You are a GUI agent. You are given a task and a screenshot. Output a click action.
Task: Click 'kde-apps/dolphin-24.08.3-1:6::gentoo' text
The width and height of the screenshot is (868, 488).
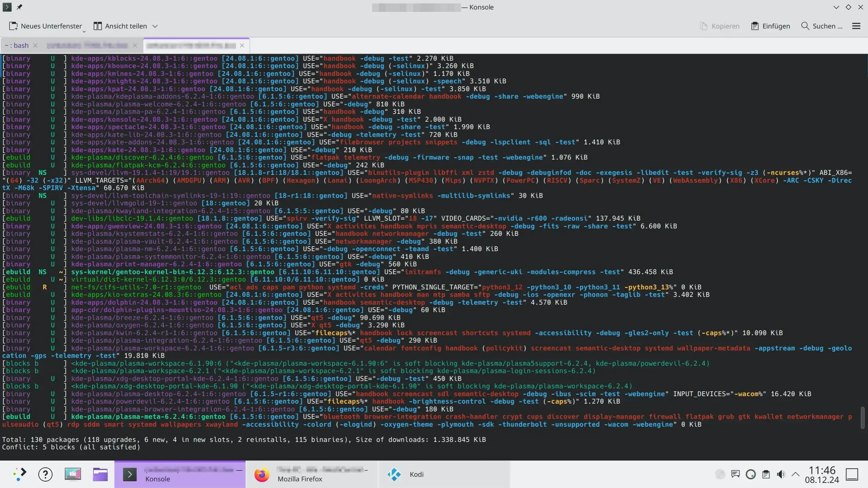click(144, 302)
